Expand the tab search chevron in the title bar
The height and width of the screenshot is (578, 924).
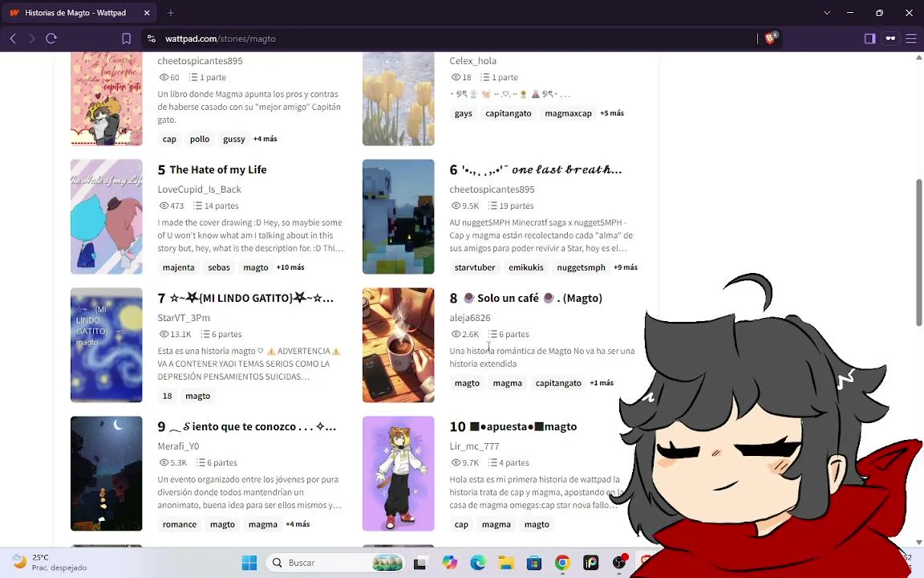pos(827,12)
